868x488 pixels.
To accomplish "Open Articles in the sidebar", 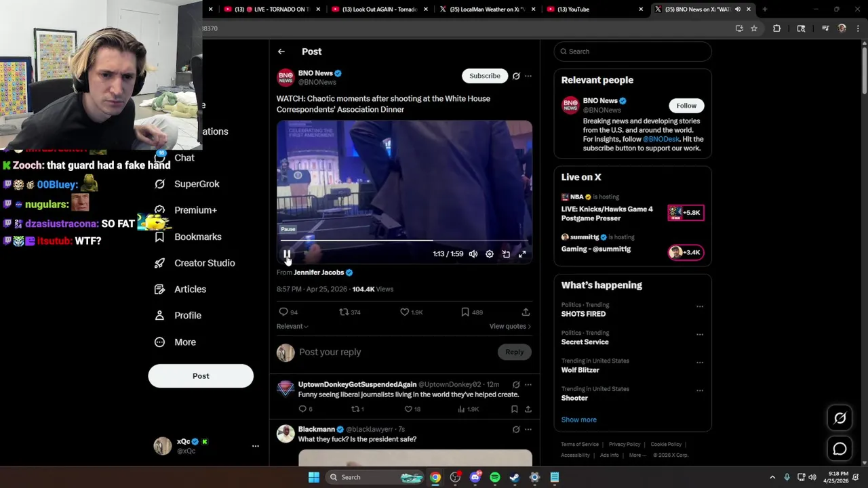I will click(x=180, y=289).
